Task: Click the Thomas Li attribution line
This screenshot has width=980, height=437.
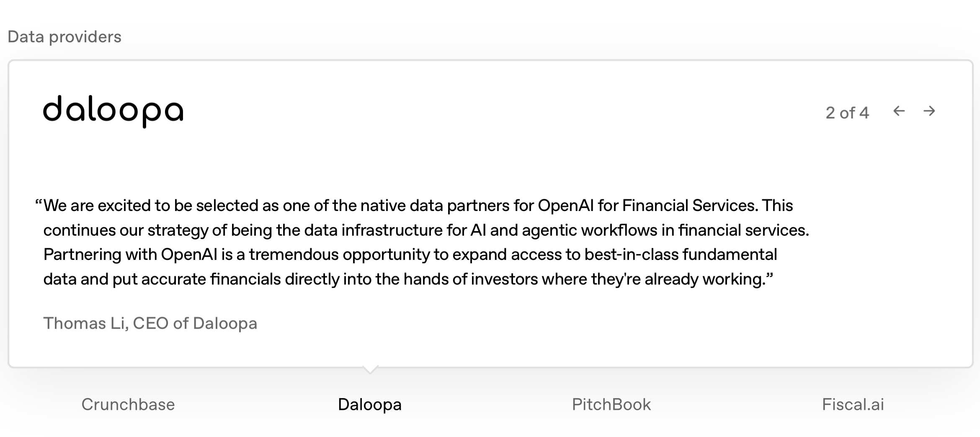Action: pyautogui.click(x=150, y=323)
